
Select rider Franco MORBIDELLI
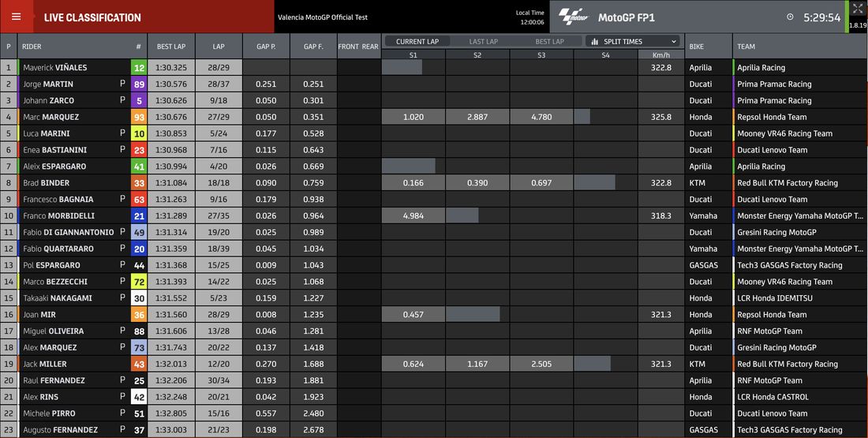58,216
